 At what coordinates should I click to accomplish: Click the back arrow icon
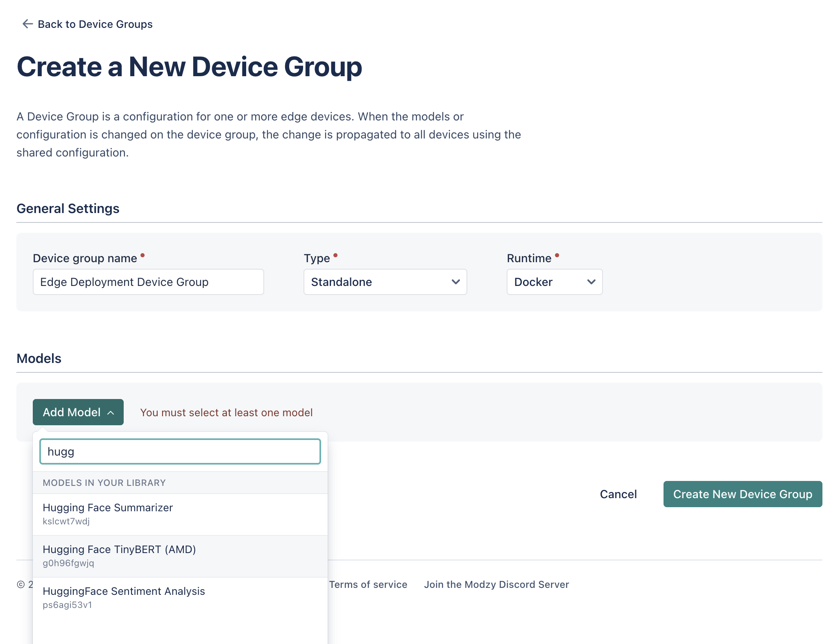tap(27, 24)
